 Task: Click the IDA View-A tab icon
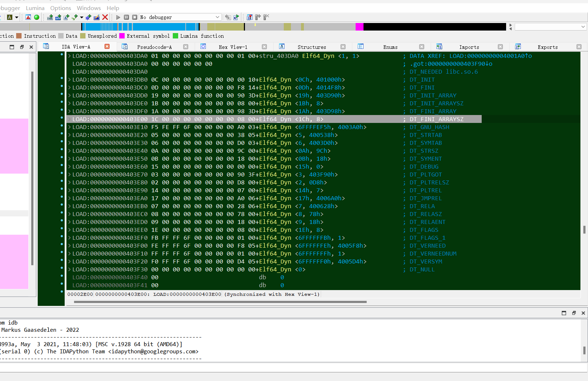46,46
